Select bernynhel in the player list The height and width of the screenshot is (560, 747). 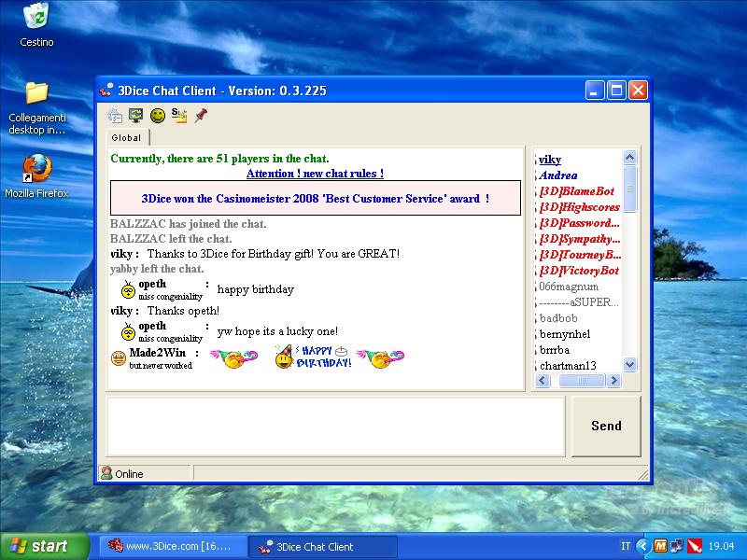click(x=565, y=334)
